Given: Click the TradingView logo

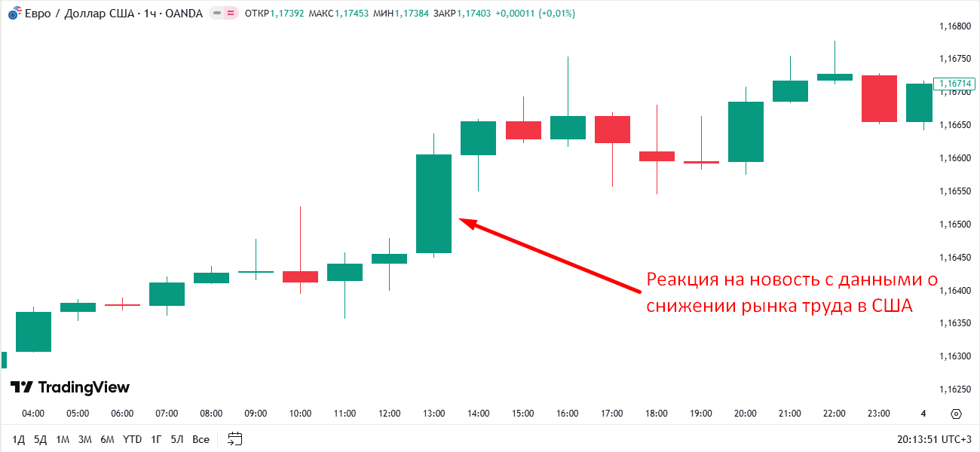Looking at the screenshot, I should pos(70,387).
